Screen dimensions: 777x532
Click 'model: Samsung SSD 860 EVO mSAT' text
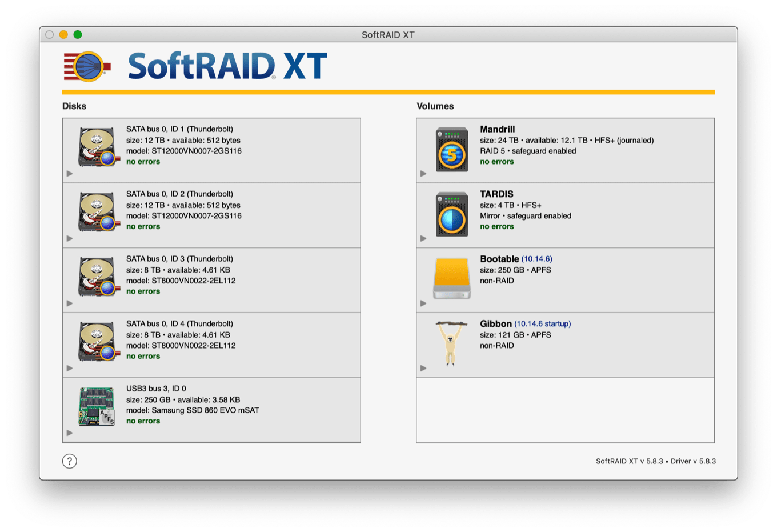(193, 410)
